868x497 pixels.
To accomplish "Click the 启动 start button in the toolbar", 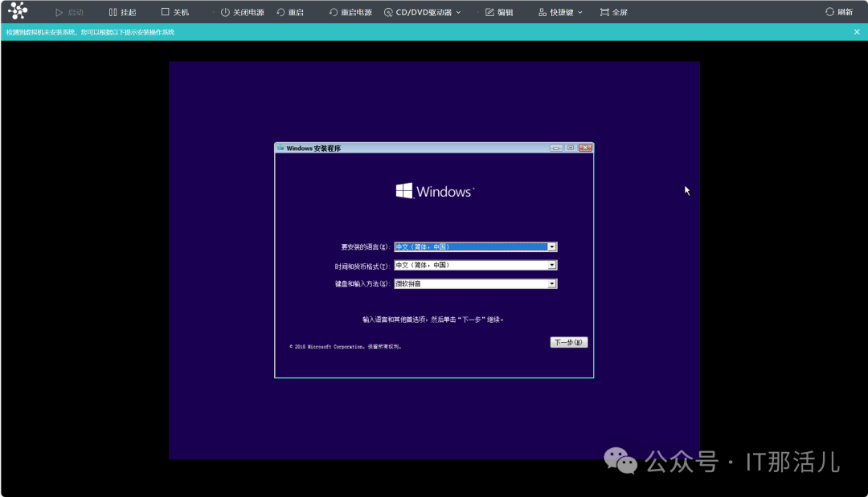I will (x=70, y=12).
